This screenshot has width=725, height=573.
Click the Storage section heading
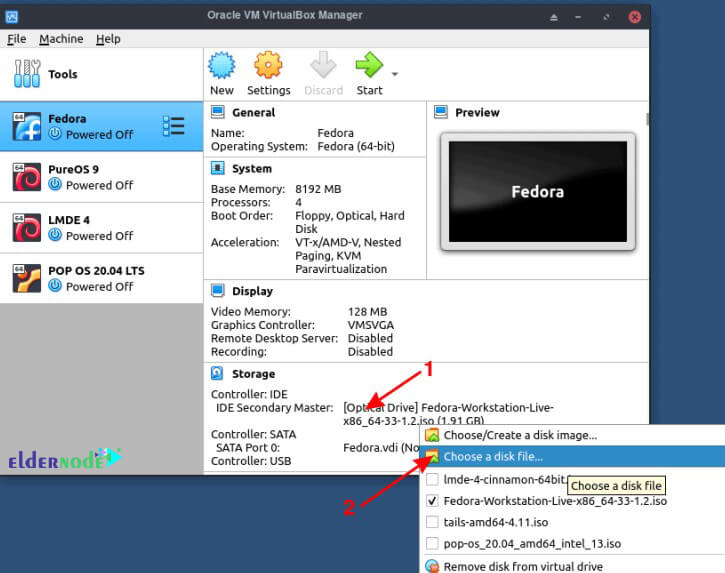(253, 374)
